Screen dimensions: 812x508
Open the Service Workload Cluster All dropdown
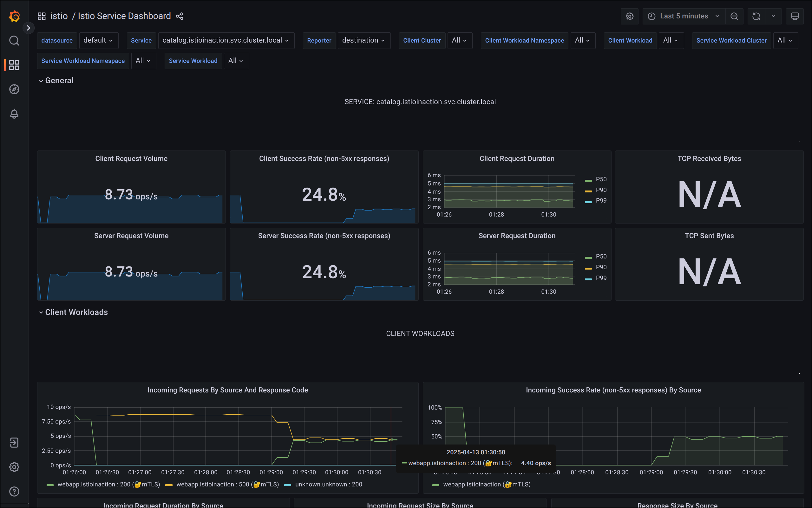click(x=785, y=40)
